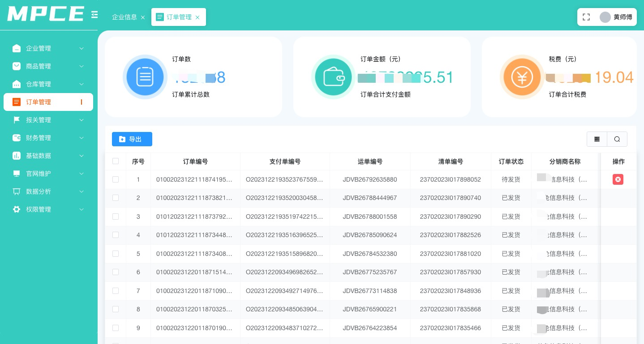644x344 pixels.
Task: Click the 官网维护 monitor icon
Action: pyautogui.click(x=17, y=174)
